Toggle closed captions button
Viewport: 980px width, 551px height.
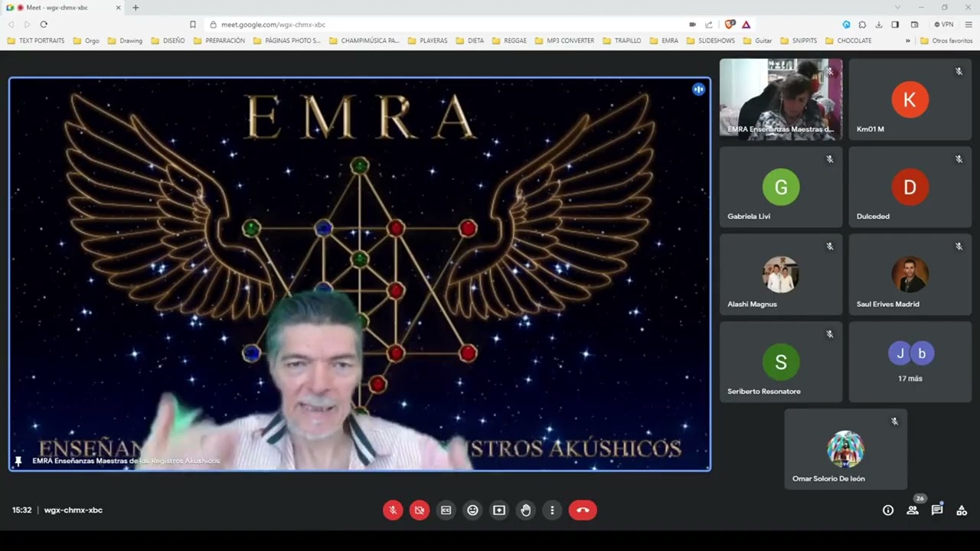pos(446,510)
